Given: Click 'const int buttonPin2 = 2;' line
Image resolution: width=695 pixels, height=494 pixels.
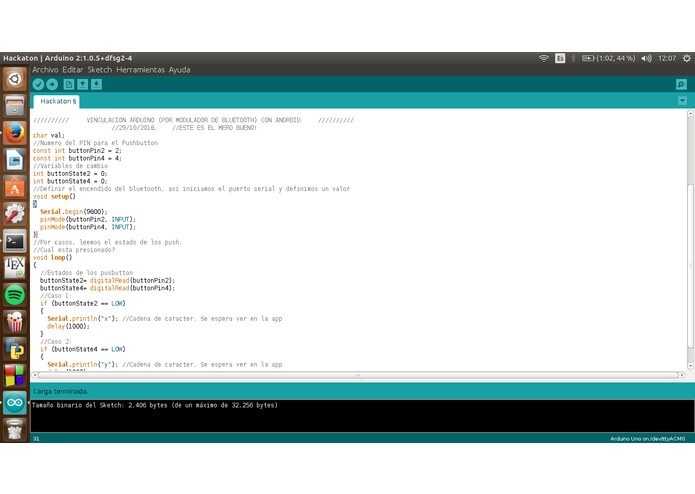Looking at the screenshot, I should (x=77, y=151).
